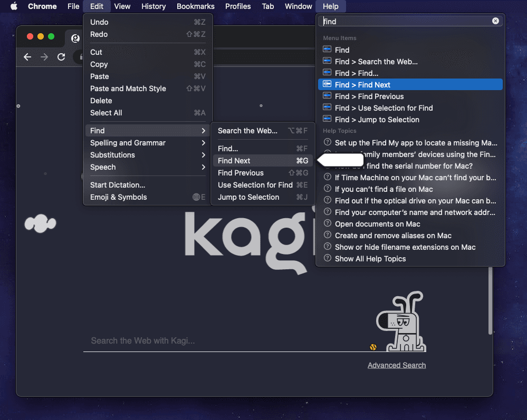This screenshot has height=420, width=527.
Task: Reload the page in Chrome
Action: [61, 57]
